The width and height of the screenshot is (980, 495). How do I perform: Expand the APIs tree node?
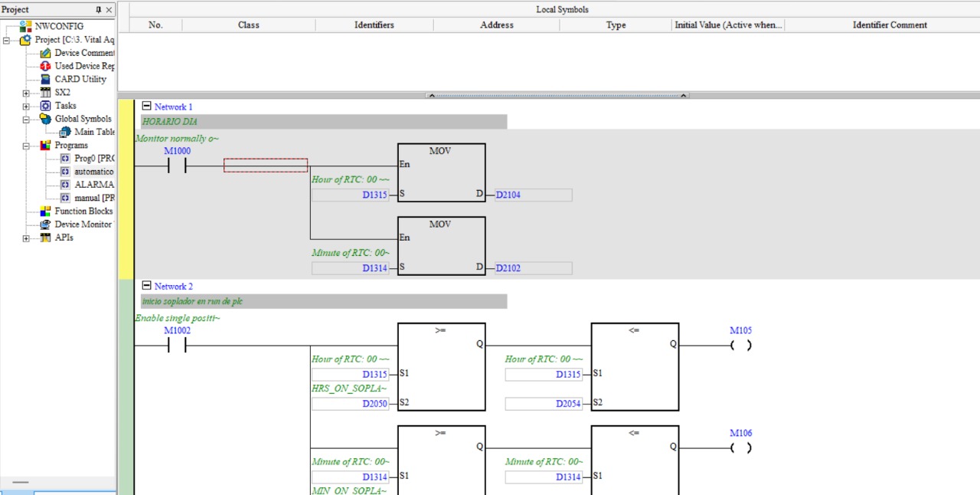(26, 238)
